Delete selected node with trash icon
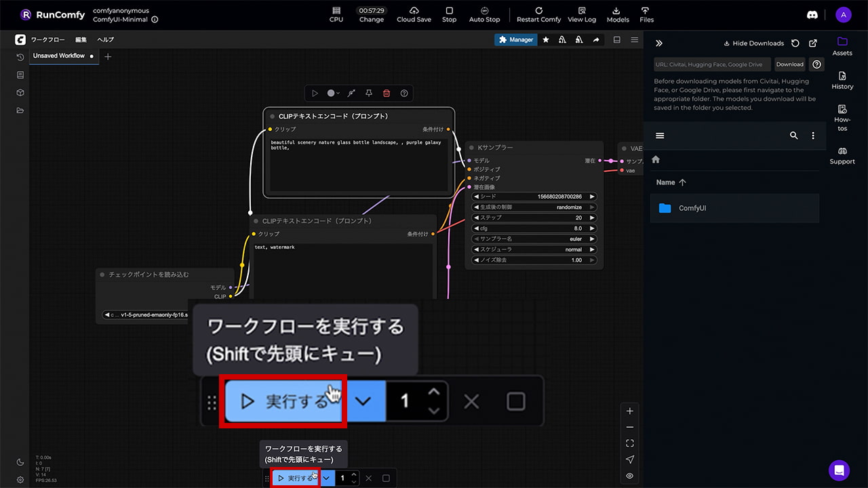This screenshot has height=488, width=868. coord(387,94)
